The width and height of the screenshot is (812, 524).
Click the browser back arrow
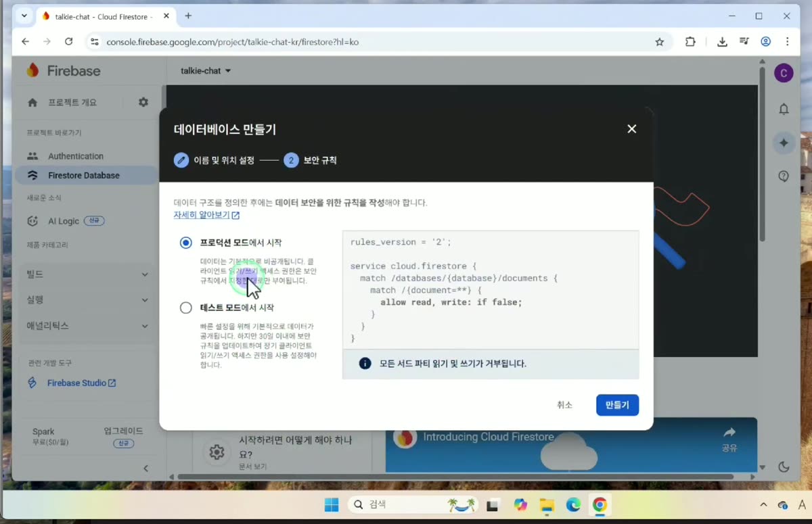pos(26,41)
